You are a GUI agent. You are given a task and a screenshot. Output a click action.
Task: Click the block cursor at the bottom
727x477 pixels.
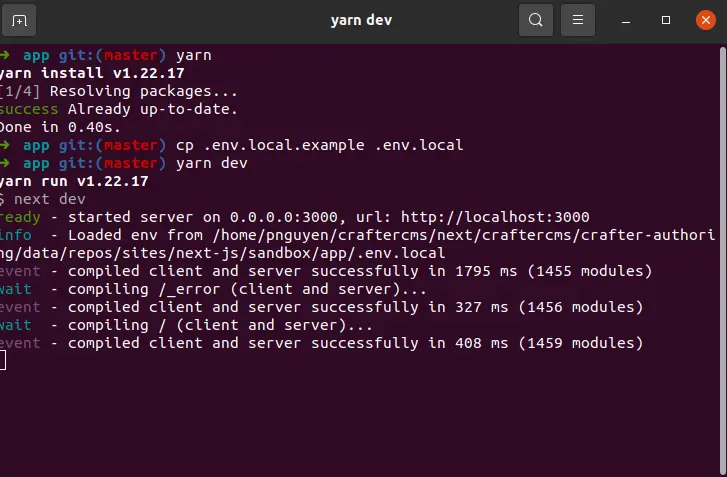3,360
